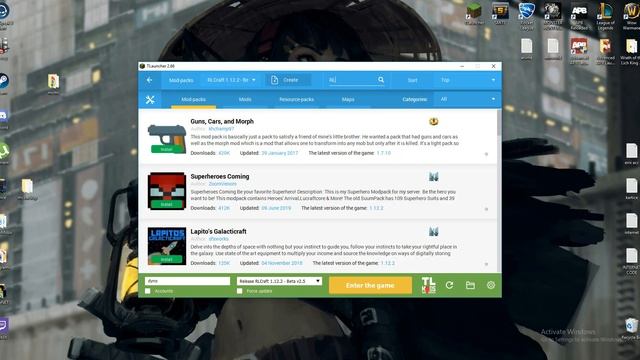Image resolution: width=640 pixels, height=360 pixels.
Task: Click the Forge icon on Lapito's Galacticraft
Action: (x=433, y=231)
